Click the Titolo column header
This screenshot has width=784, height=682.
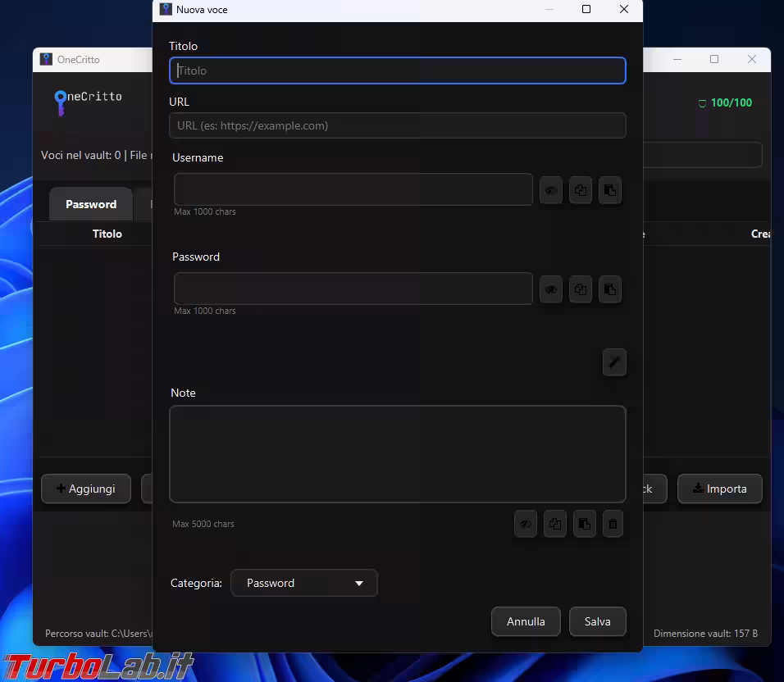click(x=107, y=234)
